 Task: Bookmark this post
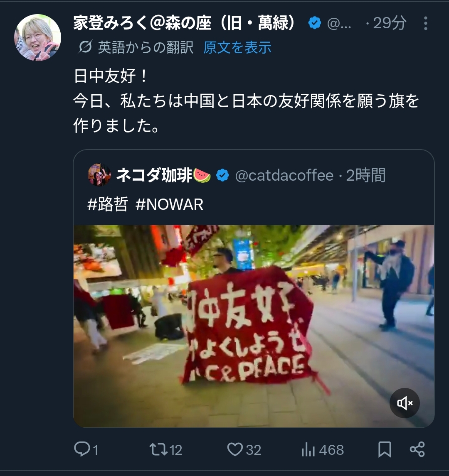coord(385,449)
